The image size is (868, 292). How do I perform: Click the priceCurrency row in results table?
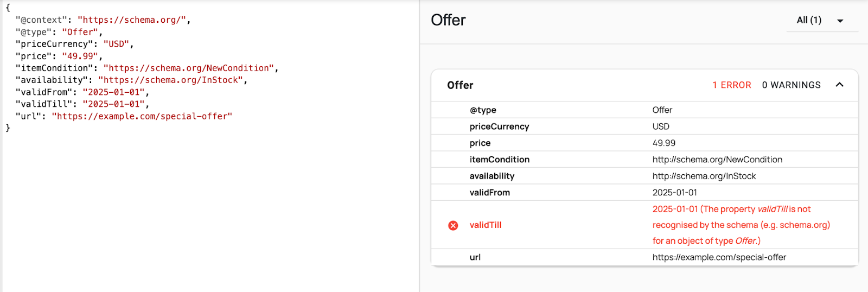pos(644,126)
